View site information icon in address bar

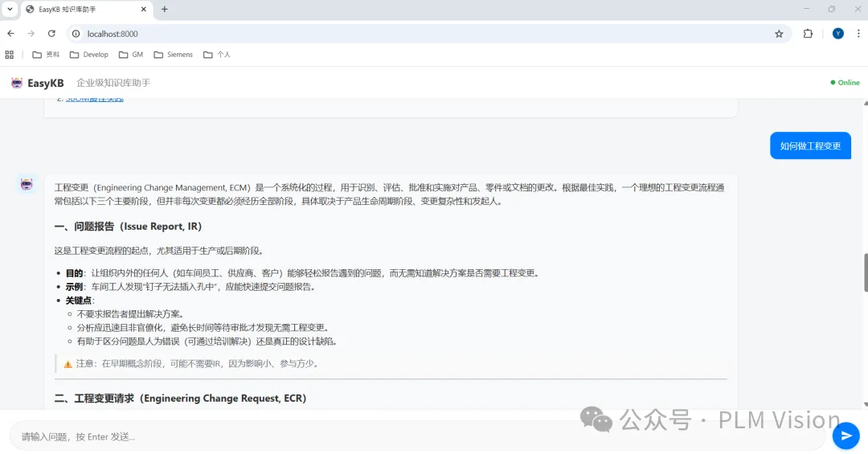pos(76,34)
